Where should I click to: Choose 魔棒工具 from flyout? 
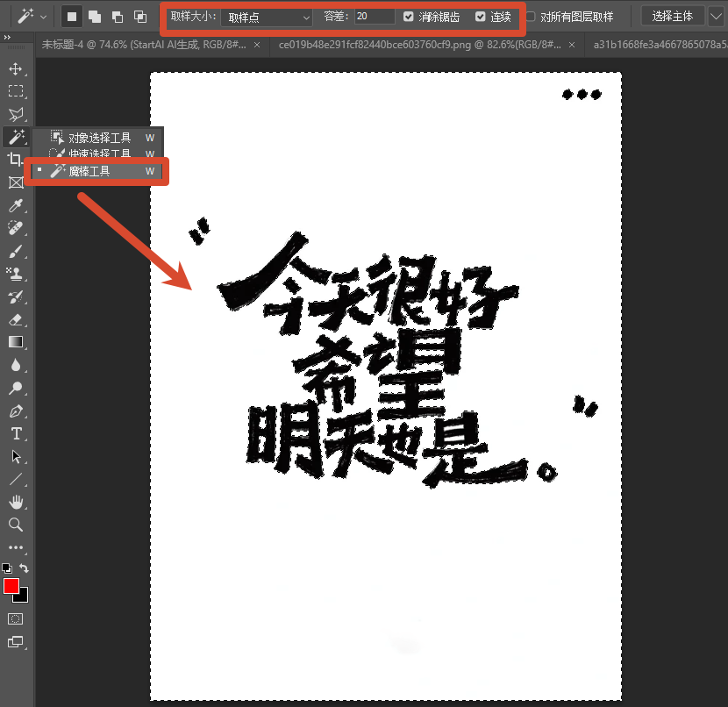click(96, 171)
